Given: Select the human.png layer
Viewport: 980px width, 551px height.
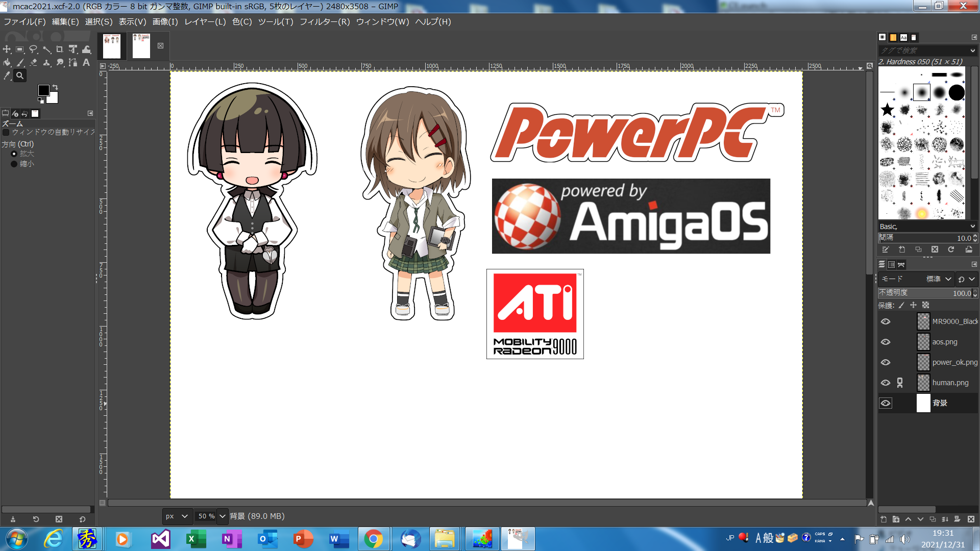Looking at the screenshot, I should (x=950, y=383).
